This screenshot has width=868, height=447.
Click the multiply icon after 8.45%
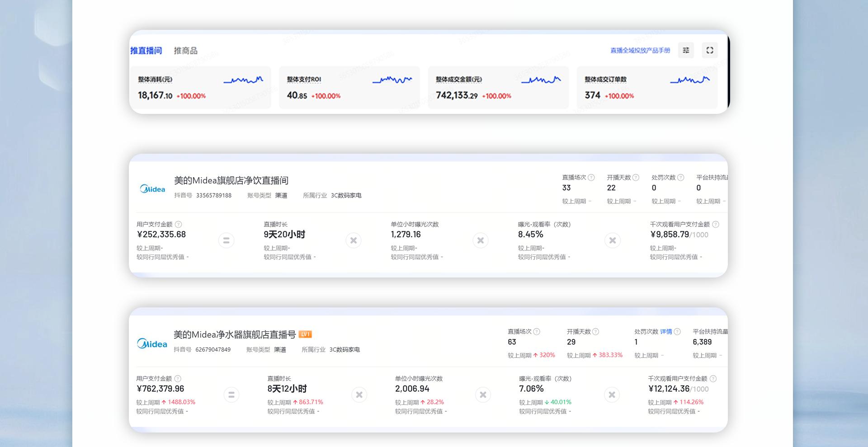[x=613, y=240]
